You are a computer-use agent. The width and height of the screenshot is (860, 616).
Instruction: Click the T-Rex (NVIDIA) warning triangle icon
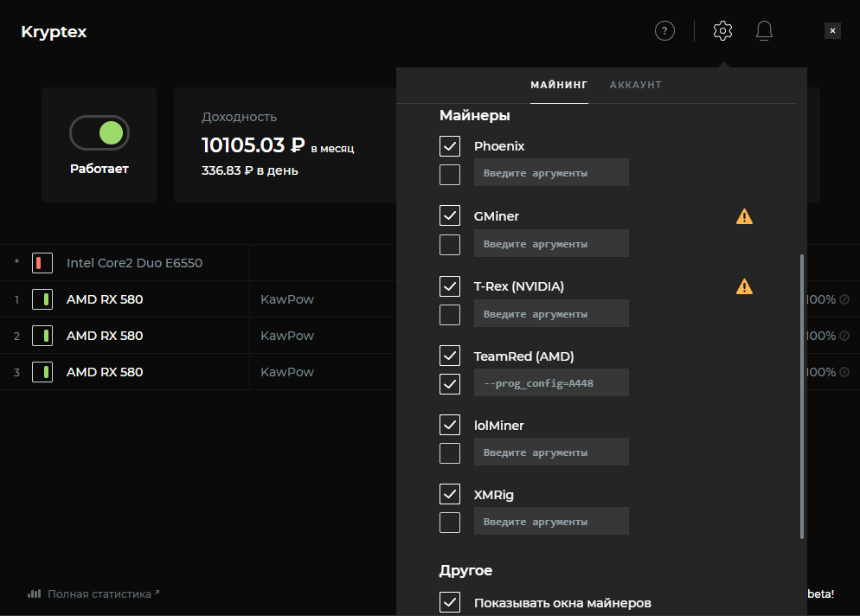coord(744,286)
